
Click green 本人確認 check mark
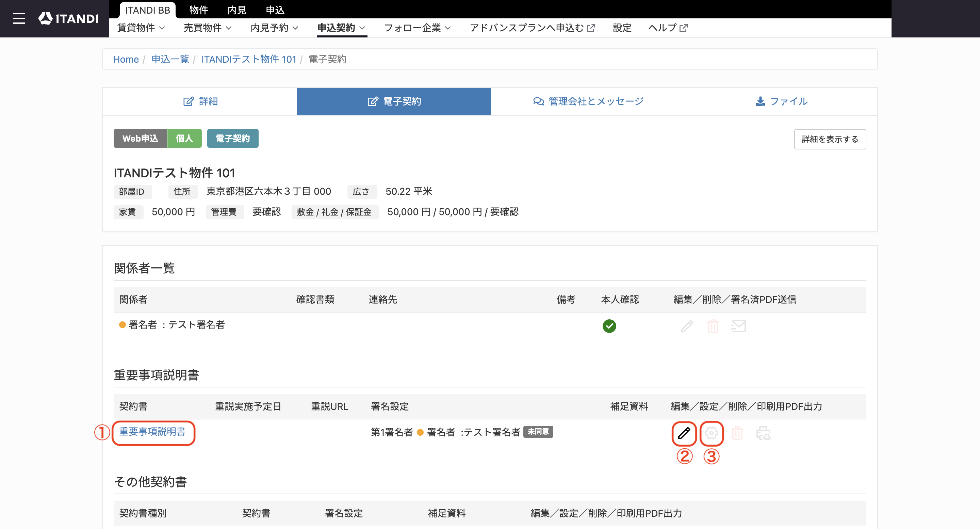click(x=609, y=326)
